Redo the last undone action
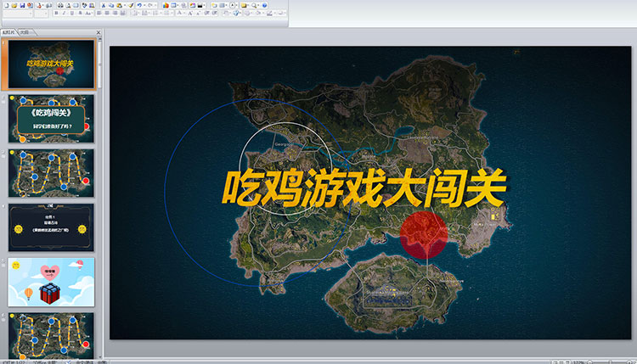637x364 pixels. (150, 5)
